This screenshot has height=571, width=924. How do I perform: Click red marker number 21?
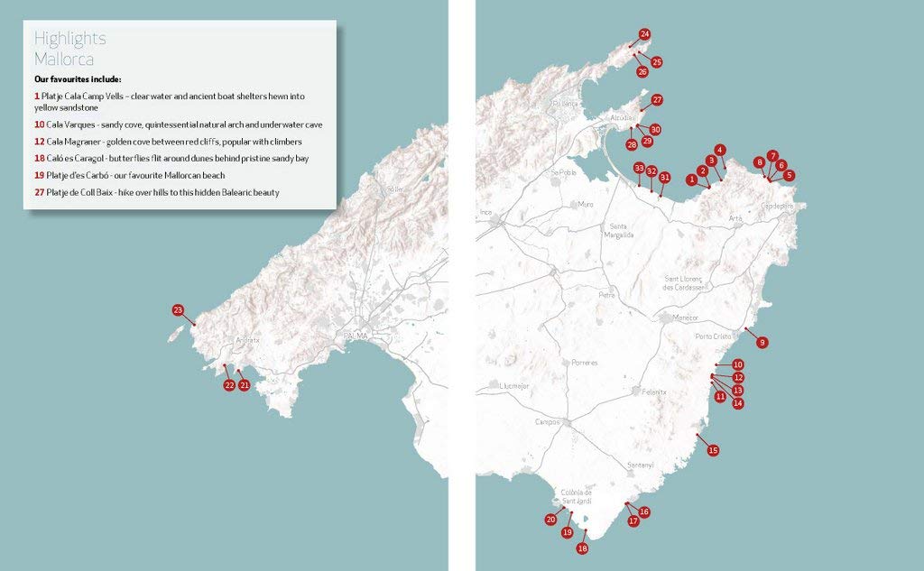245,385
